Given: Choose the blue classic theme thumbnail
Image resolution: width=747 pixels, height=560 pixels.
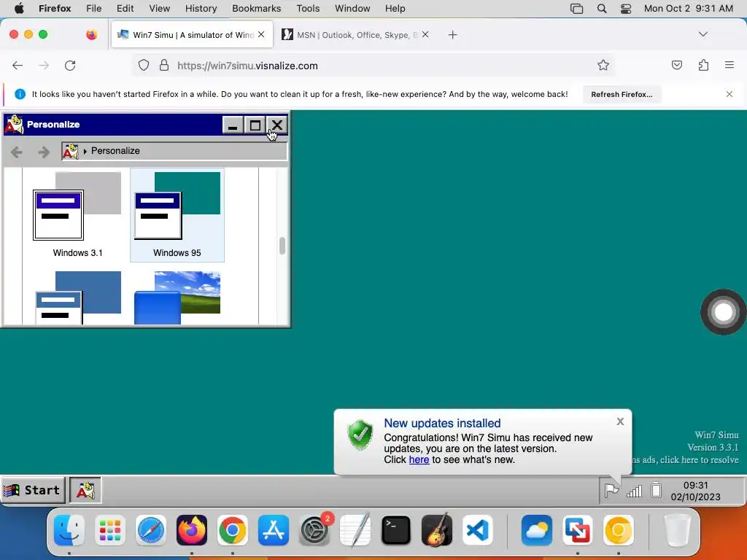Looking at the screenshot, I should coord(78,297).
